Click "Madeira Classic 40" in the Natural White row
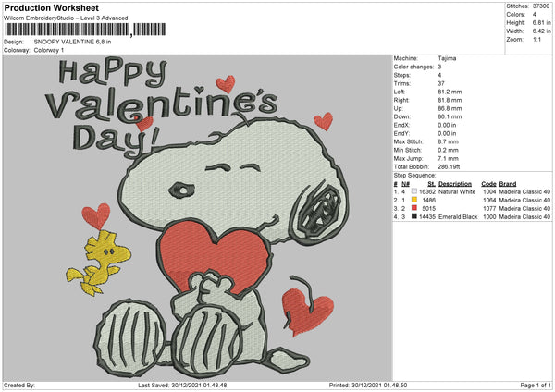The height and width of the screenshot is (392, 555). click(x=524, y=191)
